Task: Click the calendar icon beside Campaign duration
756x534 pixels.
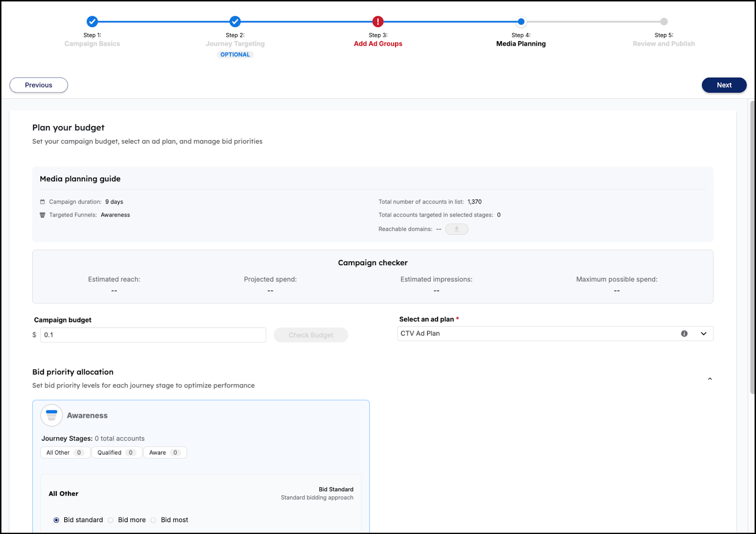Action: [x=43, y=202]
